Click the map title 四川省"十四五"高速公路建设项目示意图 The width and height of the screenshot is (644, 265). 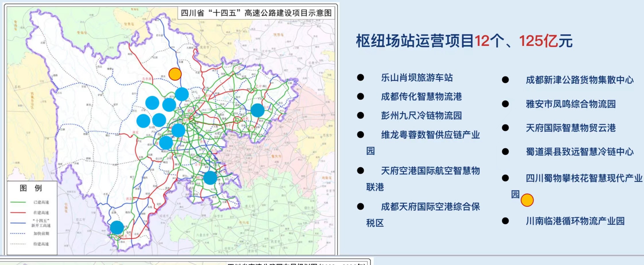pos(256,13)
